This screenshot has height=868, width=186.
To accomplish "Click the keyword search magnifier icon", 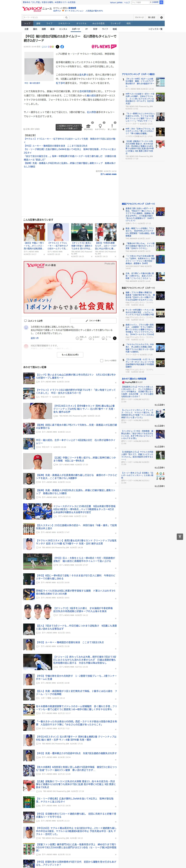I will 66,18.
